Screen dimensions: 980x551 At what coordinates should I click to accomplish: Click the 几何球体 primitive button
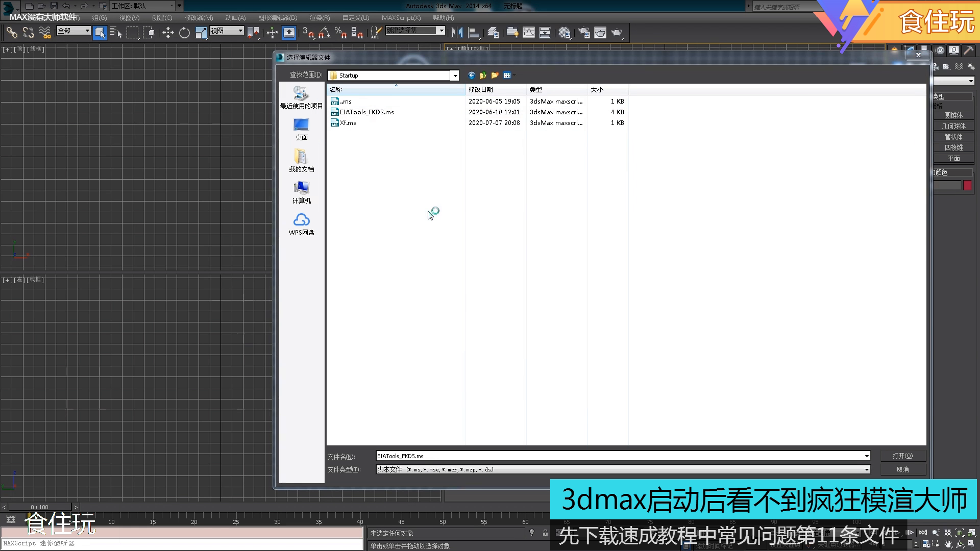[x=953, y=126]
